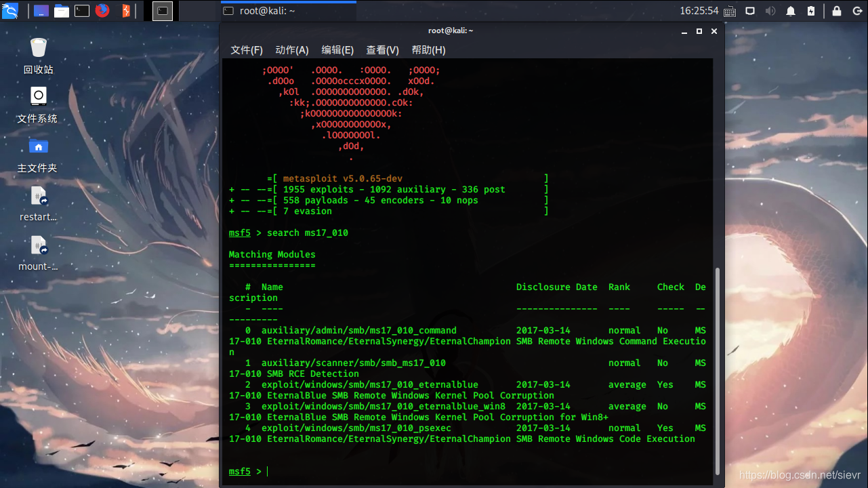Viewport: 868px width, 488px height.
Task: Open the keyboard input method tray icon
Action: click(730, 11)
